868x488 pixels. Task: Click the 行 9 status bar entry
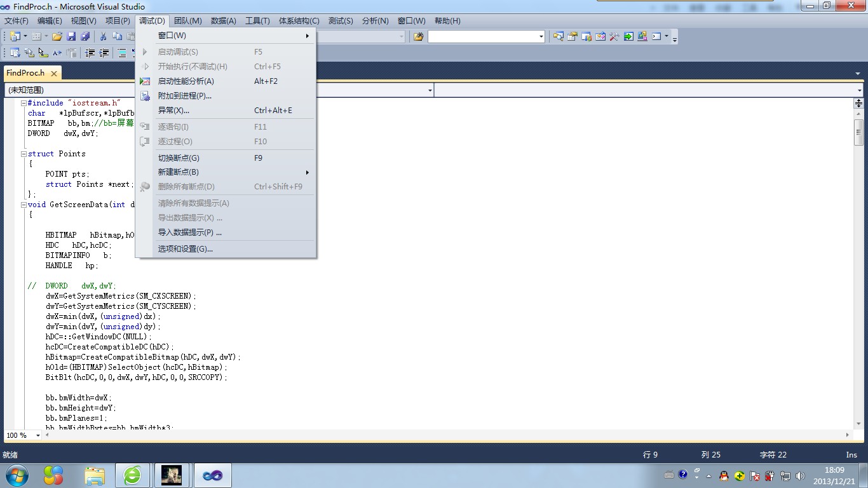[650, 455]
